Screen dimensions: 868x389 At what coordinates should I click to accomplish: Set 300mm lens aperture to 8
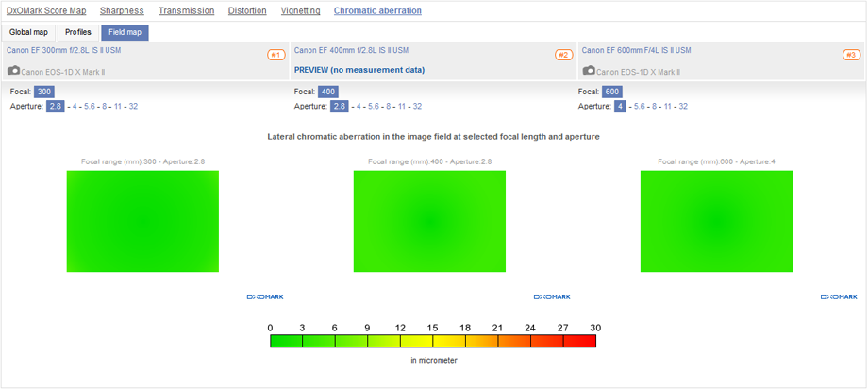(105, 107)
